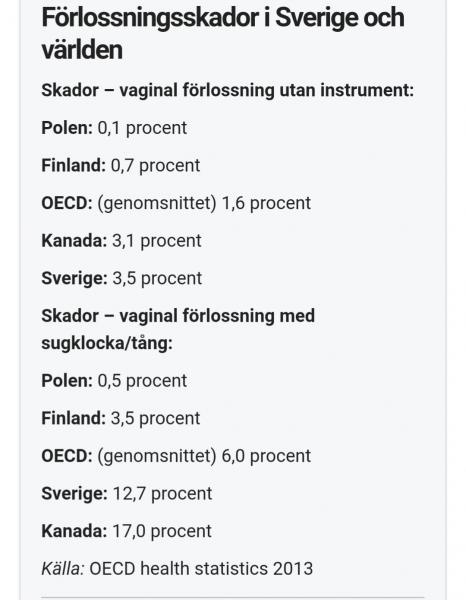The image size is (466, 600).
Task: Click the bold OECD label in first list
Action: point(67,203)
